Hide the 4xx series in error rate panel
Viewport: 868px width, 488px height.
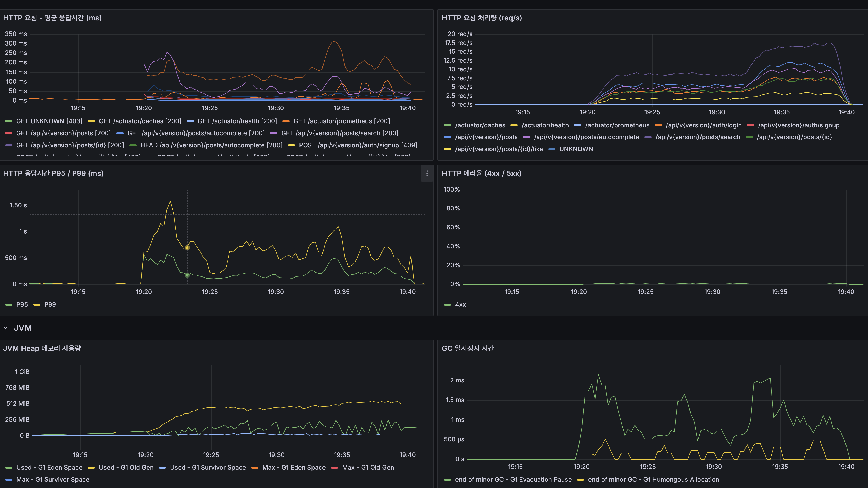pyautogui.click(x=461, y=304)
